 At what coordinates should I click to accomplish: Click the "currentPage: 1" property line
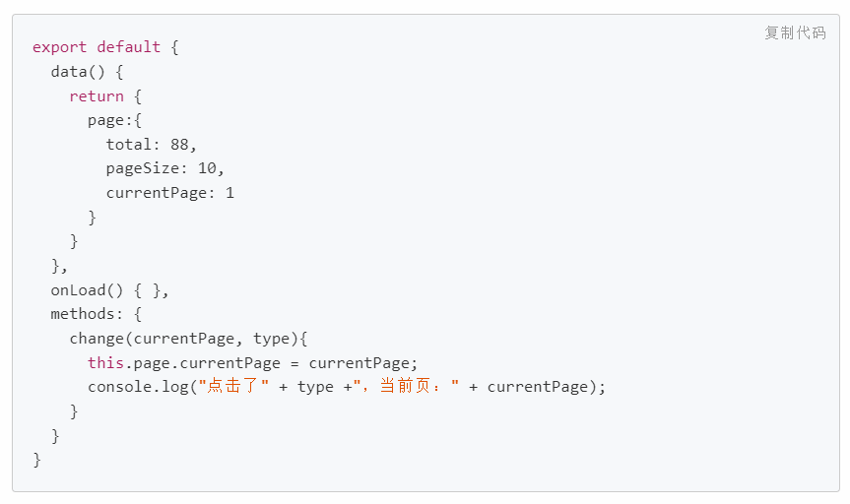pyautogui.click(x=169, y=193)
